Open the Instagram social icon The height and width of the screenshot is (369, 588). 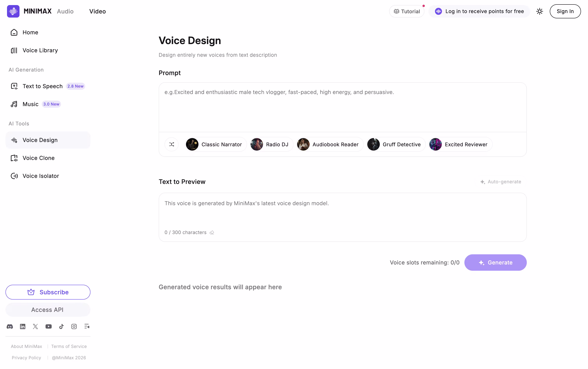click(x=74, y=326)
